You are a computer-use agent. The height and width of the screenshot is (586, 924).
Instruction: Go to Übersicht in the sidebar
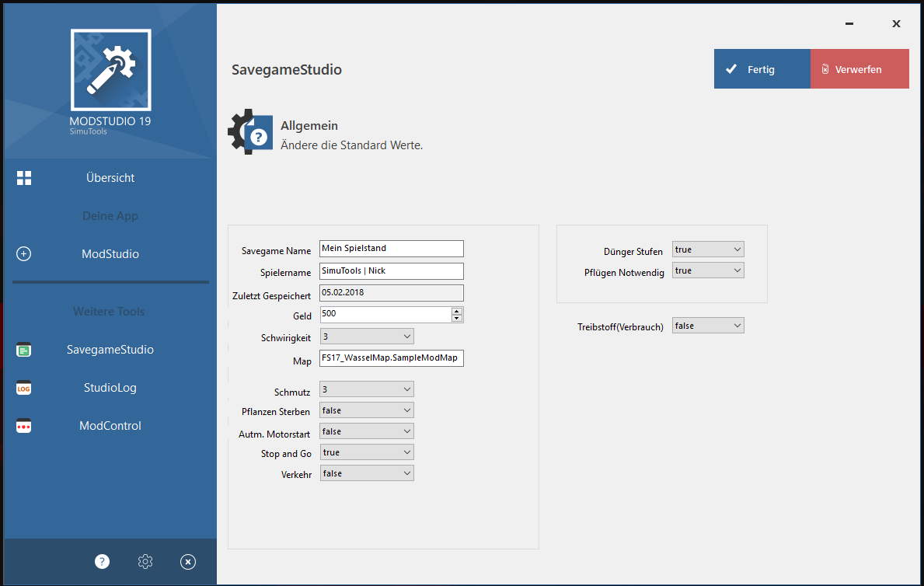[110, 178]
